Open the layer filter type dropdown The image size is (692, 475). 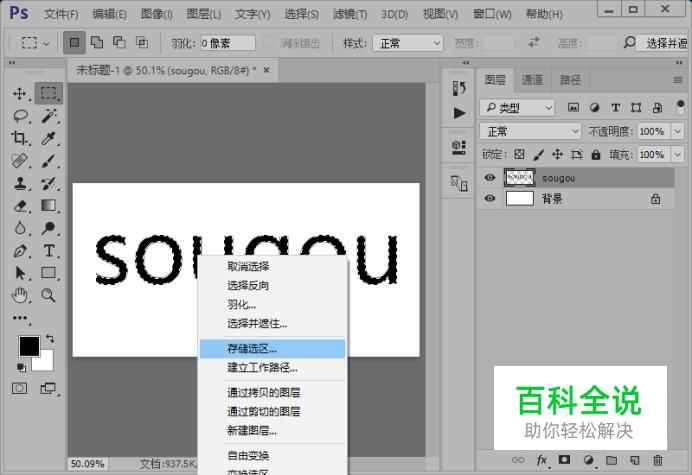(517, 108)
